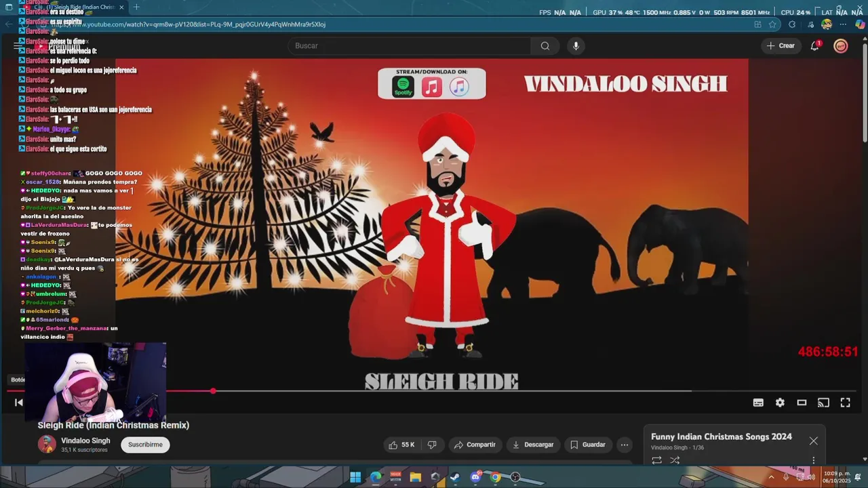
Task: Open OBS Studio from the taskbar
Action: pos(515,477)
